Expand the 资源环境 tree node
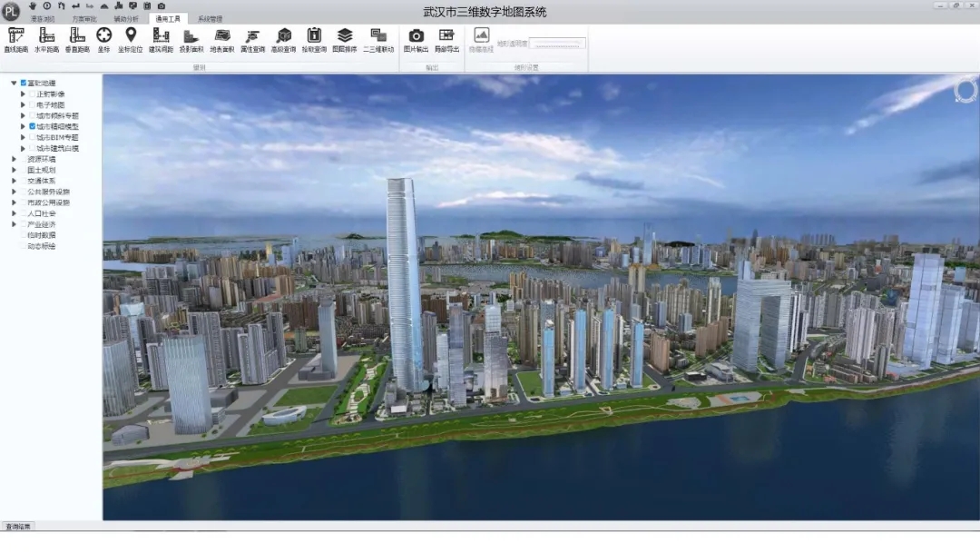Viewport: 980px width, 553px height. 14,159
